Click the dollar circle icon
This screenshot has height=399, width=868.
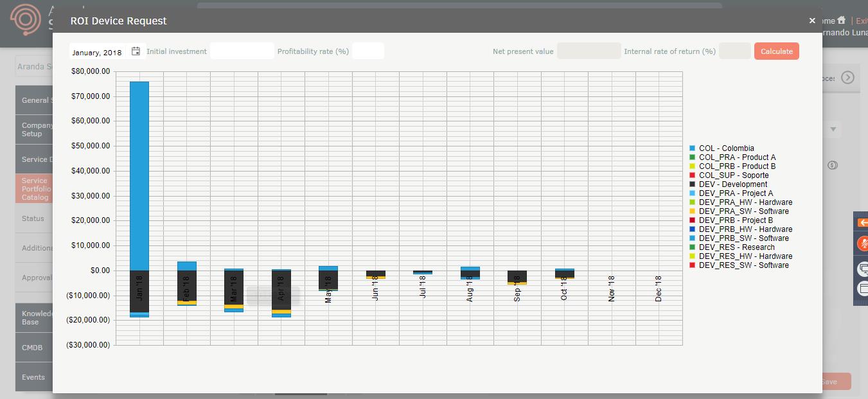833,165
